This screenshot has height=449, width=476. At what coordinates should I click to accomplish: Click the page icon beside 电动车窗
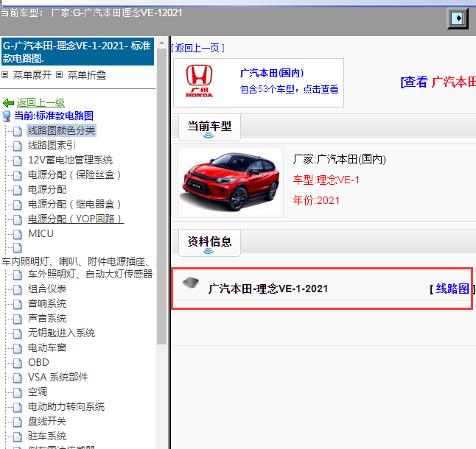coord(18,348)
